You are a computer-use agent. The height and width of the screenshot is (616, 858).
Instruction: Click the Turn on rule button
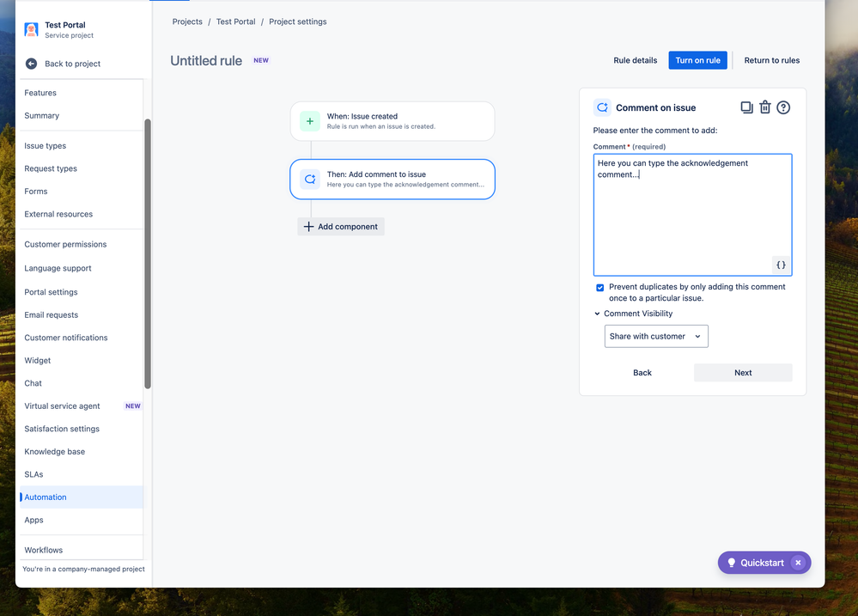click(x=697, y=60)
